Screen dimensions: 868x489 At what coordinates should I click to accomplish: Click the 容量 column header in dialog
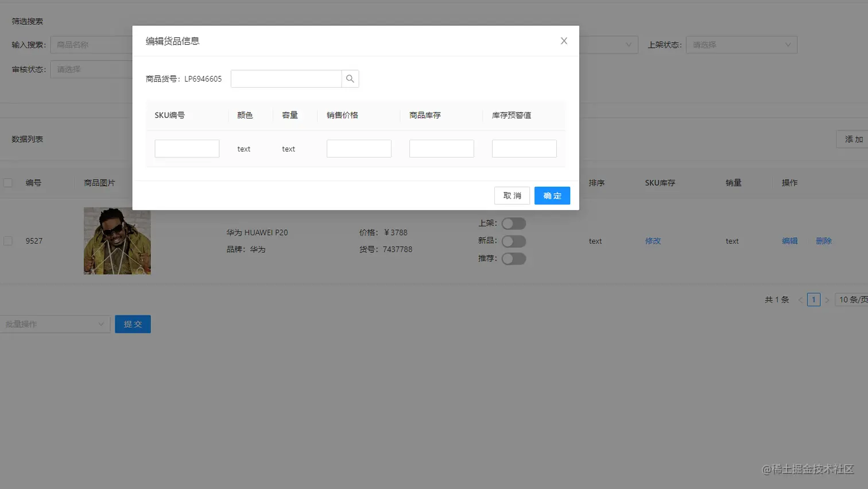pyautogui.click(x=290, y=115)
